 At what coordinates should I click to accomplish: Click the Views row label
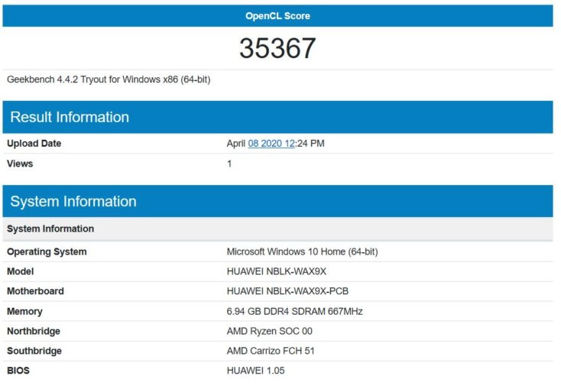(20, 164)
